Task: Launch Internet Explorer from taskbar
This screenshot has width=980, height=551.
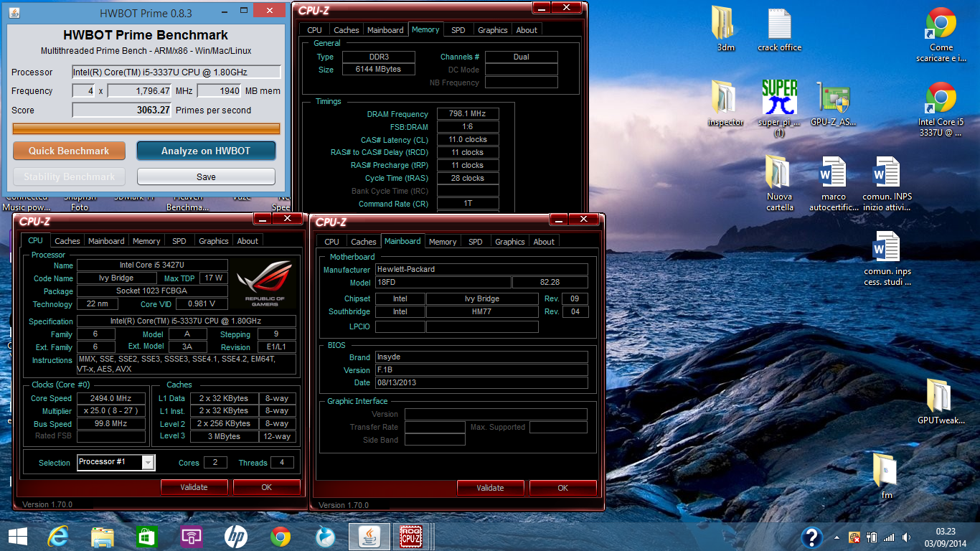Action: 58,537
